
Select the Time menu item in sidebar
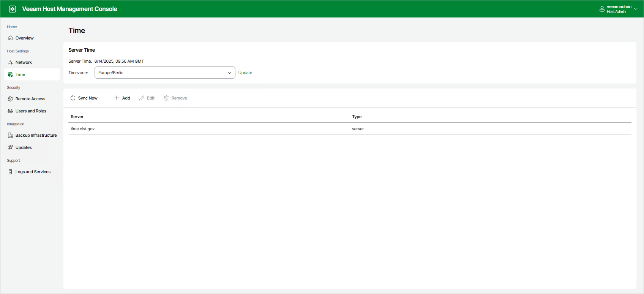pyautogui.click(x=21, y=74)
